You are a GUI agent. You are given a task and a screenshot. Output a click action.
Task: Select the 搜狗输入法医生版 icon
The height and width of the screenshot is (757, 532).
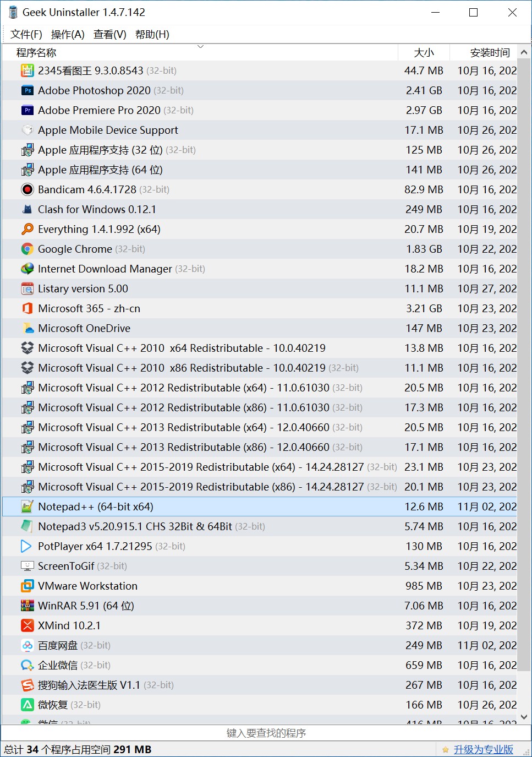coord(27,685)
